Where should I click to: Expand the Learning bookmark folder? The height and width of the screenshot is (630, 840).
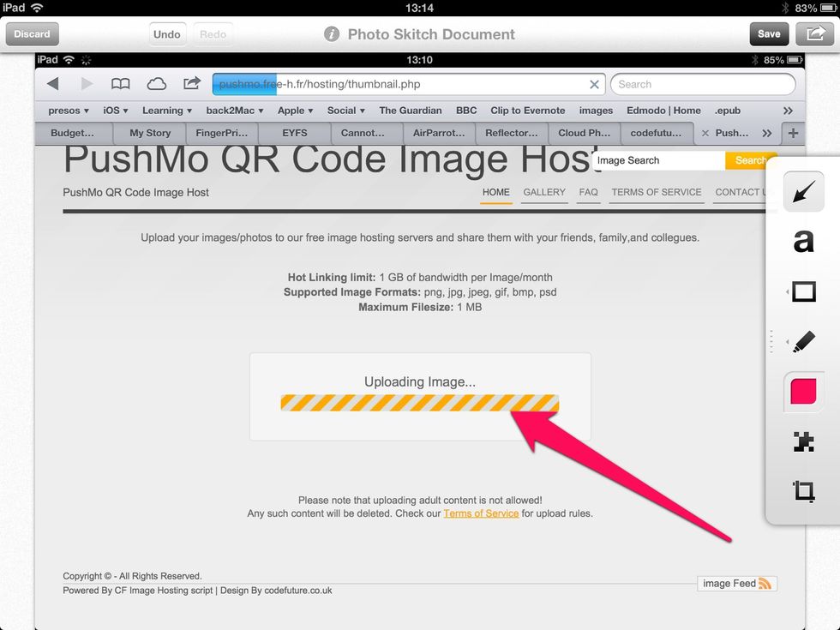[x=166, y=111]
